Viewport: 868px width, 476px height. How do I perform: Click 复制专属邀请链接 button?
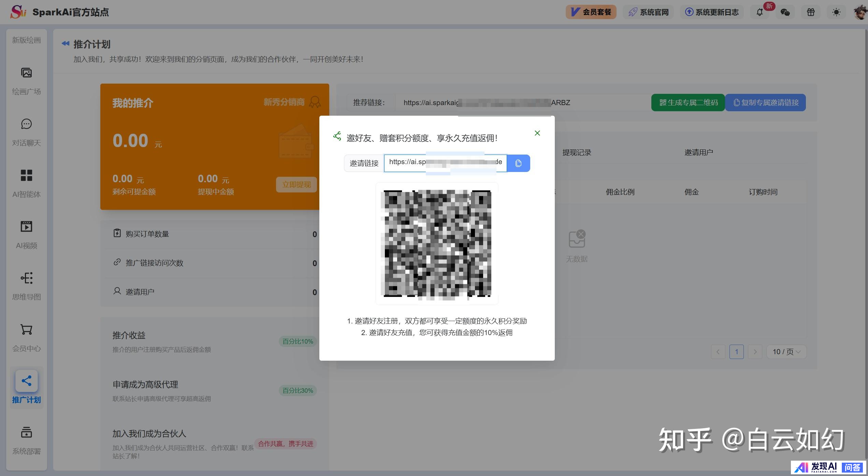[765, 102]
